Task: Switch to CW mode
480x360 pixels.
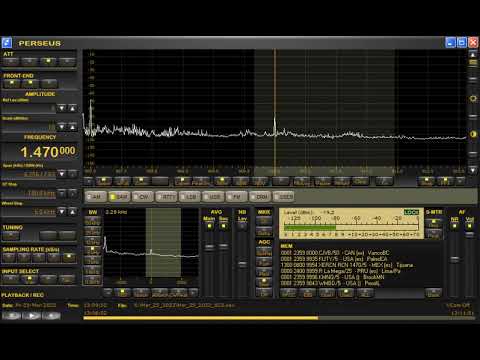Action: (x=143, y=197)
